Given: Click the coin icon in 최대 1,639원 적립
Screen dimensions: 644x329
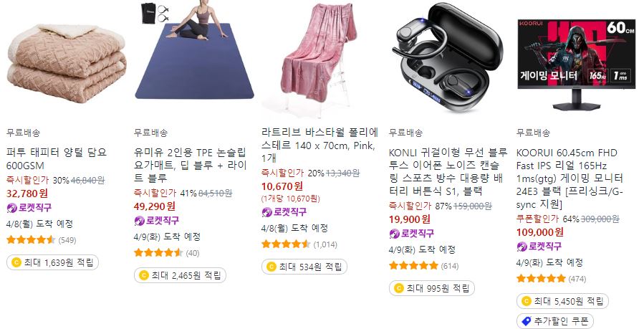Looking at the screenshot, I should click(16, 262).
